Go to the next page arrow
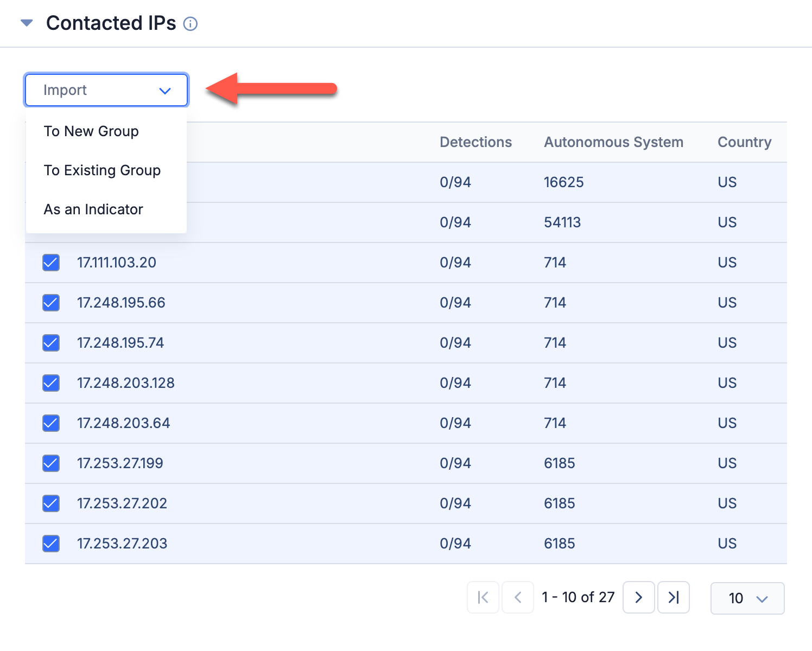The width and height of the screenshot is (812, 651). (639, 597)
